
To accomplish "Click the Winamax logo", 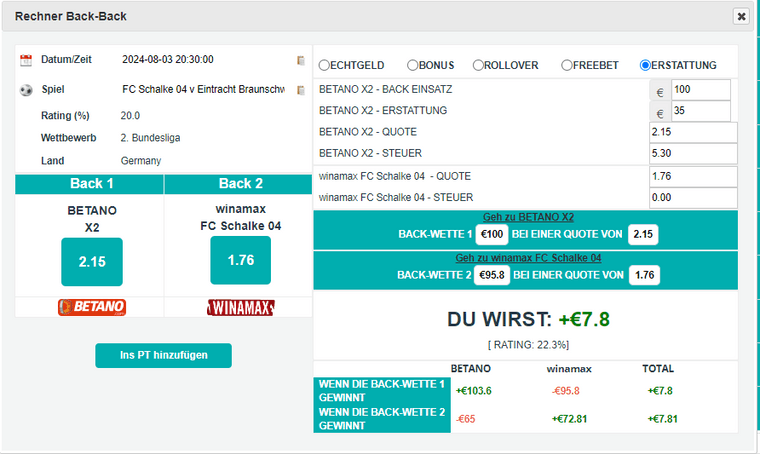I will click(241, 308).
